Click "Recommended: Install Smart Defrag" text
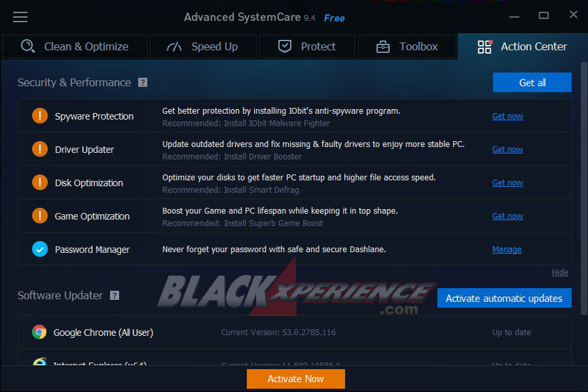 tap(231, 190)
